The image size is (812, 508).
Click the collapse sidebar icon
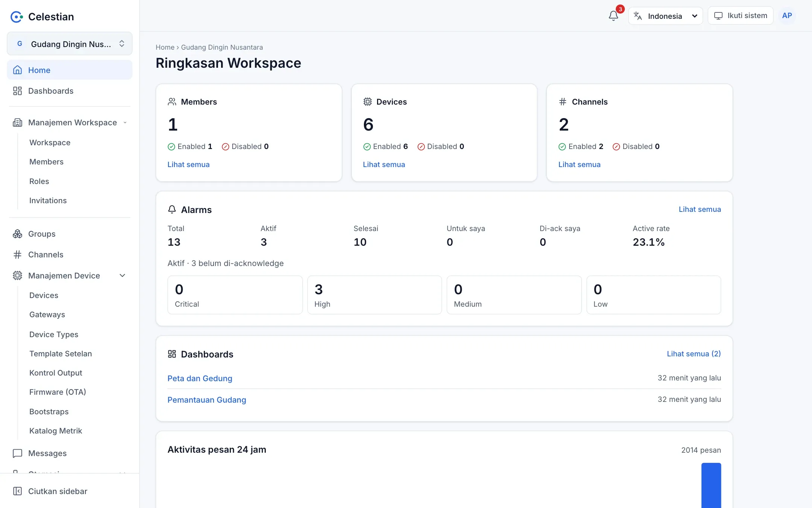pyautogui.click(x=17, y=491)
